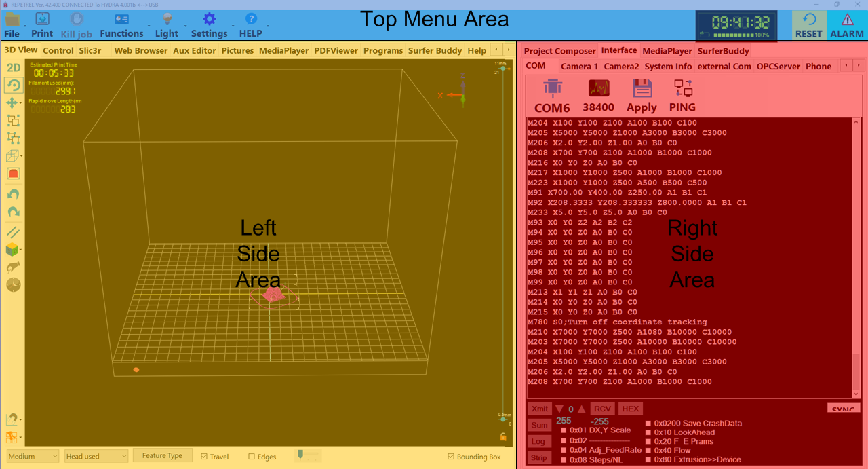This screenshot has height=469, width=868.
Task: Click the Kill job toolbar icon
Action: tap(76, 20)
